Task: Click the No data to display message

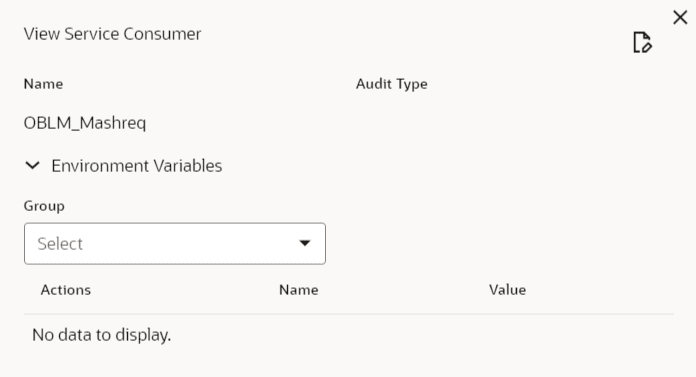Action: point(102,335)
